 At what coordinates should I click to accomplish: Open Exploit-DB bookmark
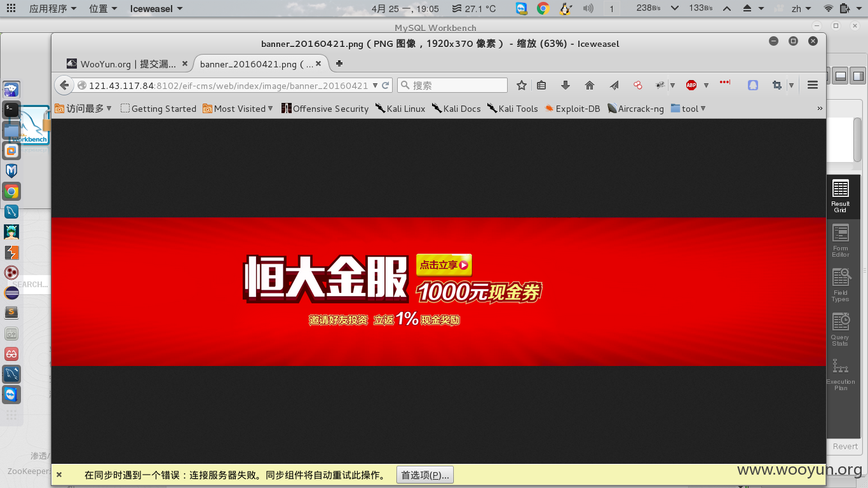pyautogui.click(x=572, y=109)
